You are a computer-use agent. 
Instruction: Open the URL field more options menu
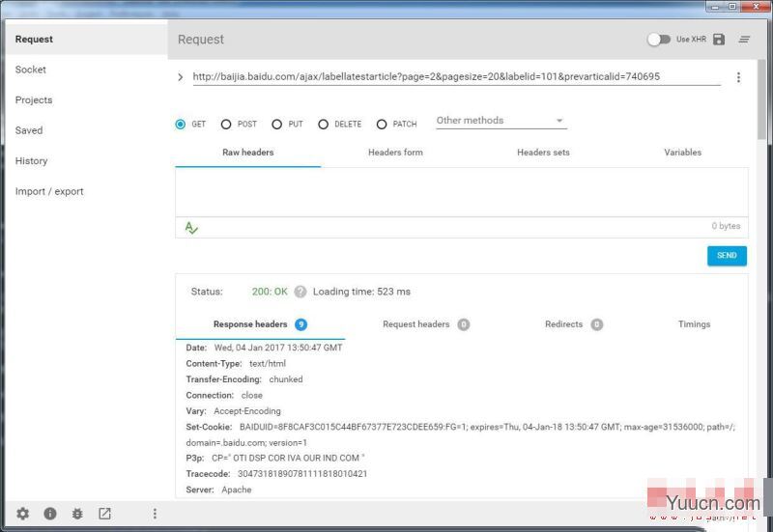coord(738,77)
